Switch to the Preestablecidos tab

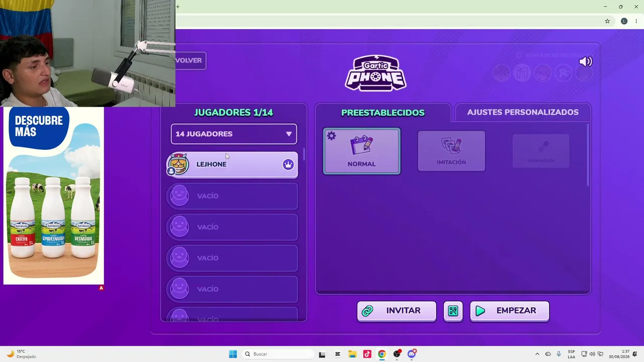click(x=383, y=113)
